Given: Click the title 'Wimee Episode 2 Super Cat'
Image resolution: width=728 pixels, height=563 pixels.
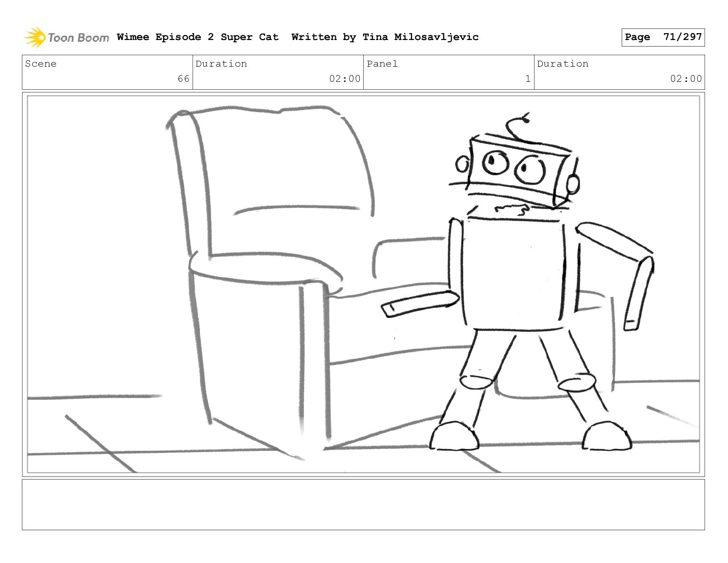Looking at the screenshot, I should [x=198, y=37].
